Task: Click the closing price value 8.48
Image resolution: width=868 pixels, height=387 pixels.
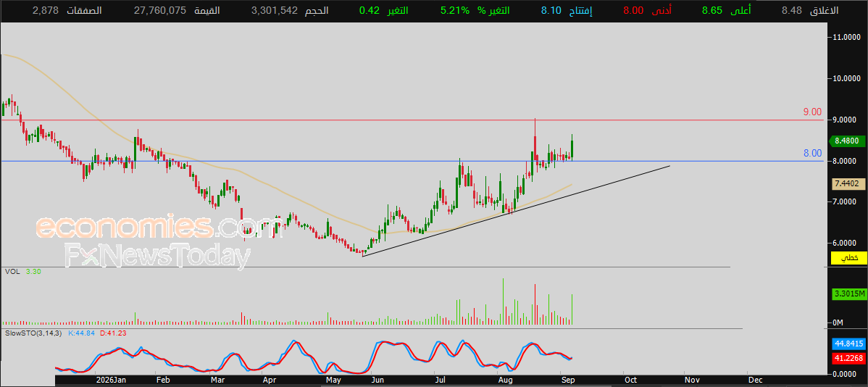Action: [x=792, y=11]
